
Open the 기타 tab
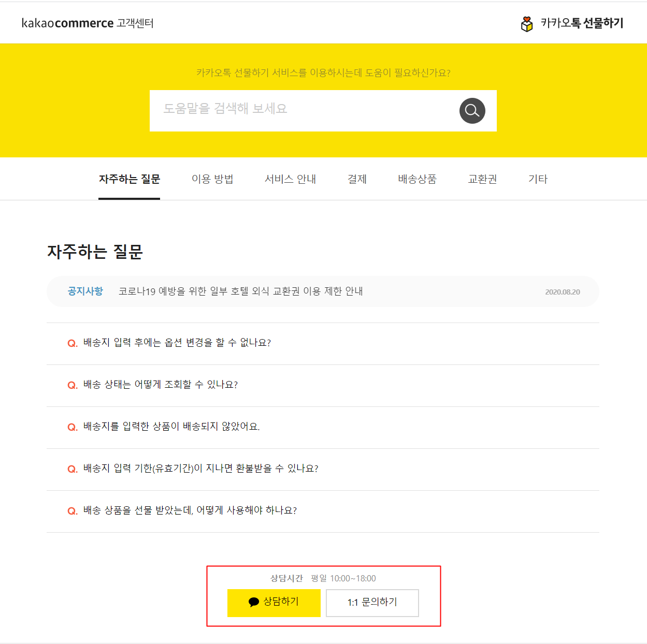538,179
